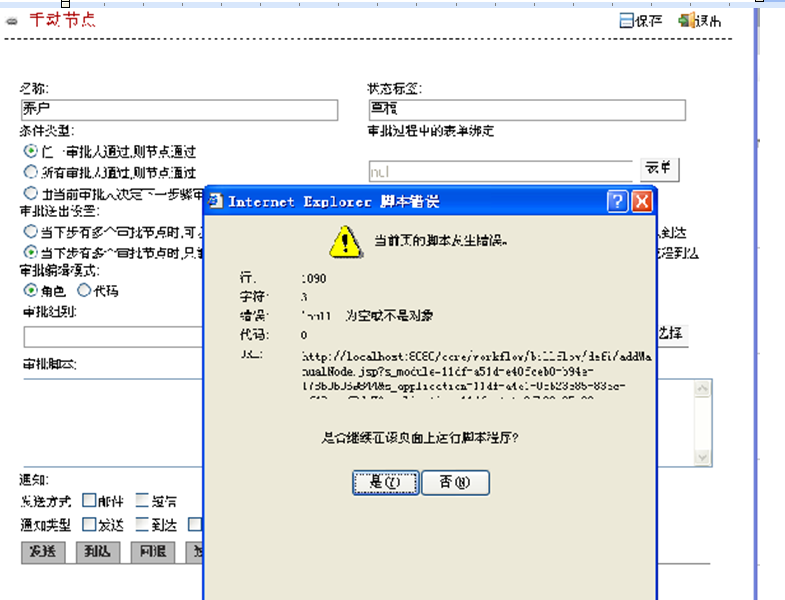Select 所有审批人通过,则节点通过 radio
This screenshot has height=600, width=785.
(31, 172)
